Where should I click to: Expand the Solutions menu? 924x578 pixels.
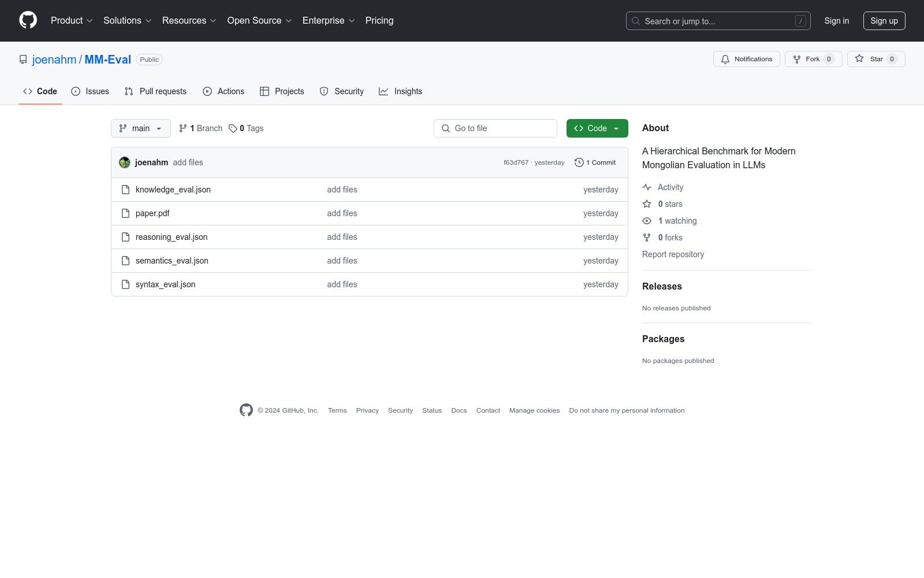pyautogui.click(x=128, y=20)
